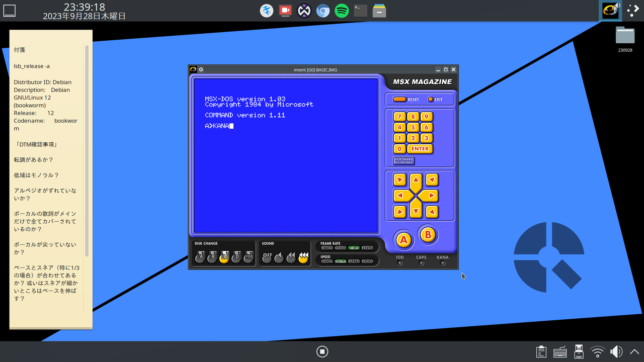
Task: Open the file manager in top panel
Action: pos(379,11)
